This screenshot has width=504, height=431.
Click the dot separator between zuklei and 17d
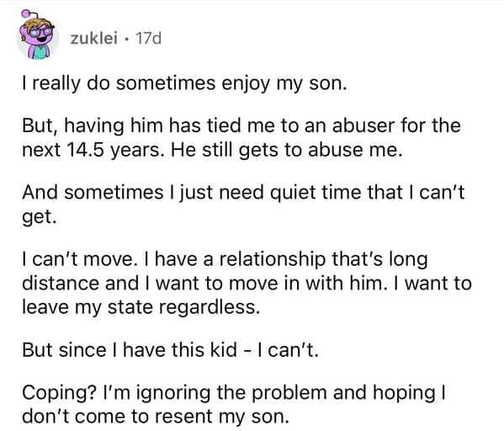pyautogui.click(x=127, y=40)
